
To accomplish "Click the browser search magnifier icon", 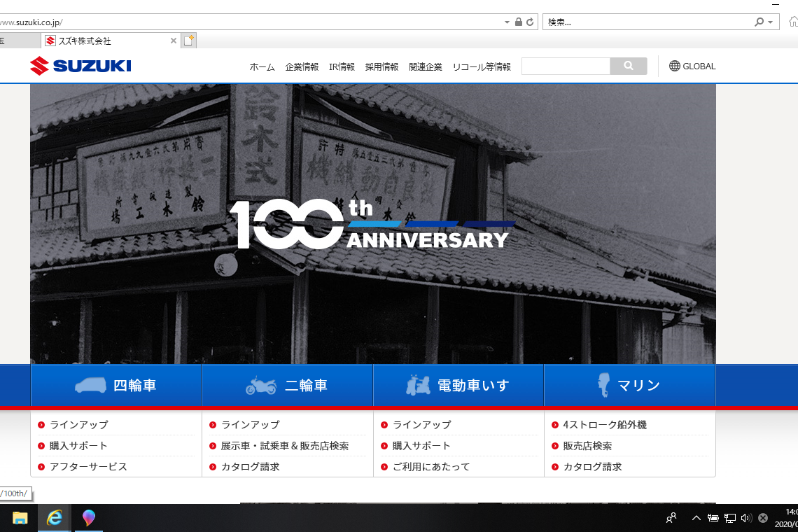I will click(759, 22).
